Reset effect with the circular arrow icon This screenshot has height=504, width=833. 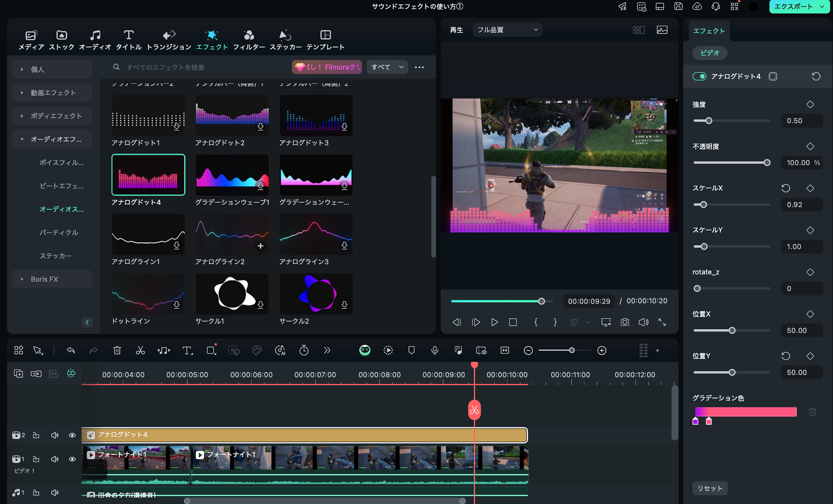pos(816,76)
